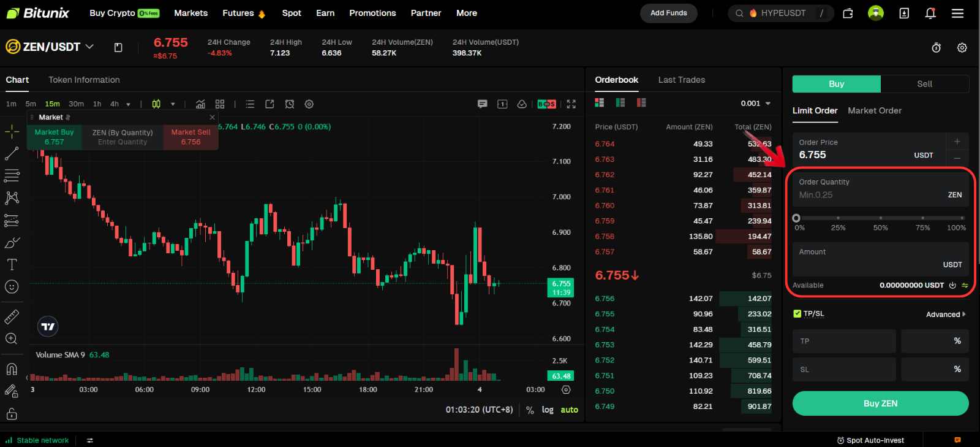The image size is (980, 447).
Task: Choose the pattern drawing tool
Action: point(12,197)
